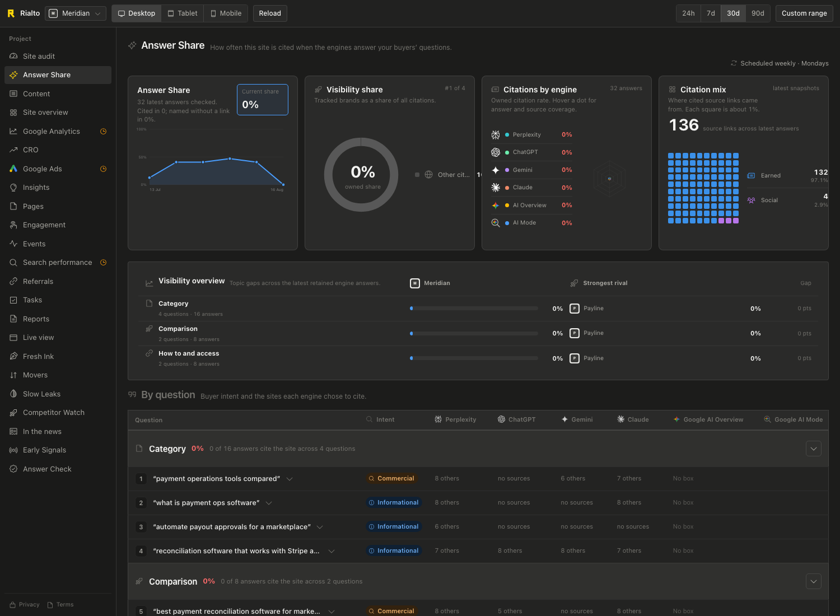
Task: Click the Google Ads logo icon
Action: pyautogui.click(x=13, y=169)
